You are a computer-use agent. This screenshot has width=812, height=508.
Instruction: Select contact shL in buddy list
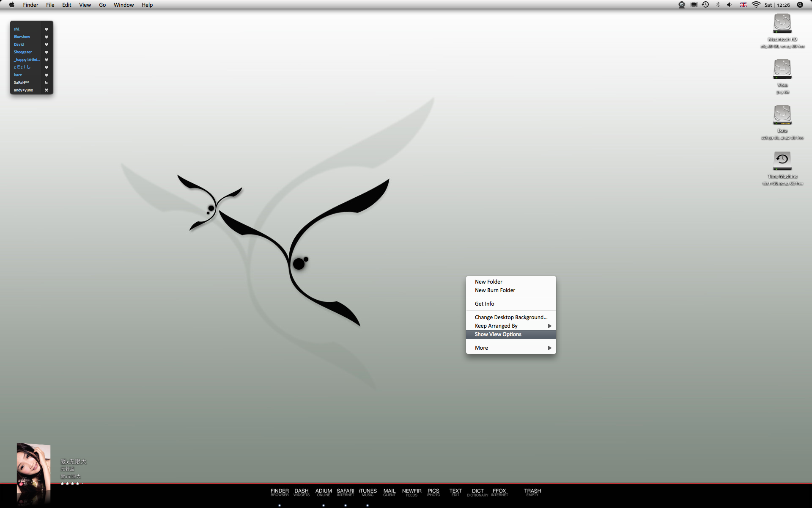(16, 29)
